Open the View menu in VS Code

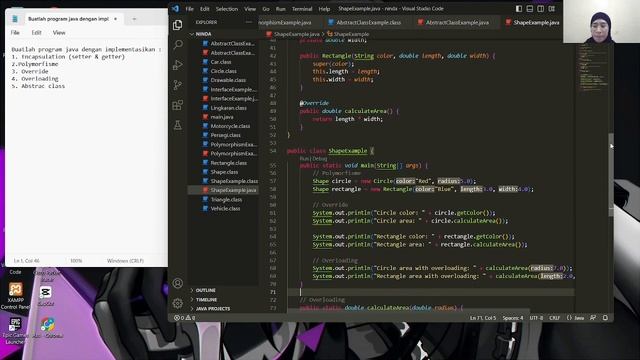250,9
